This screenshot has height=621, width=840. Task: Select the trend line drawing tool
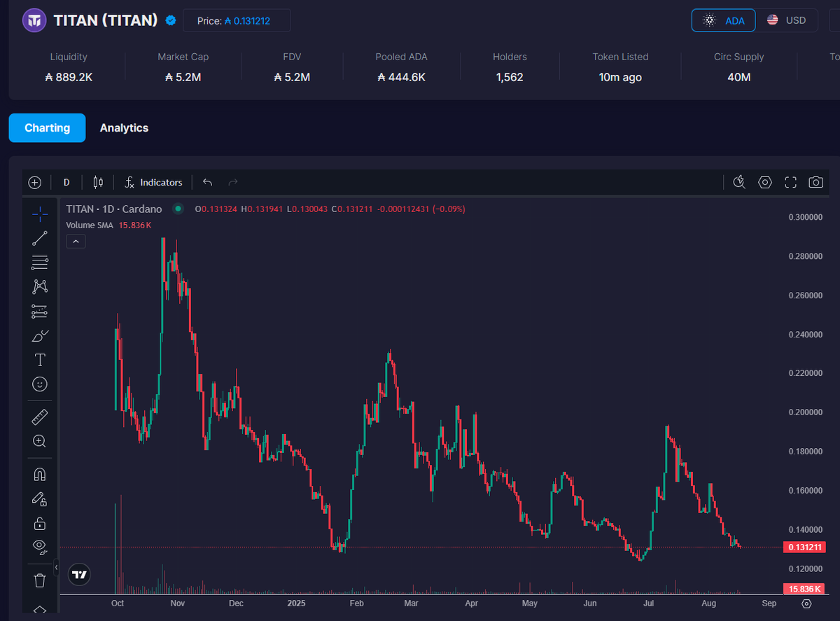[40, 239]
